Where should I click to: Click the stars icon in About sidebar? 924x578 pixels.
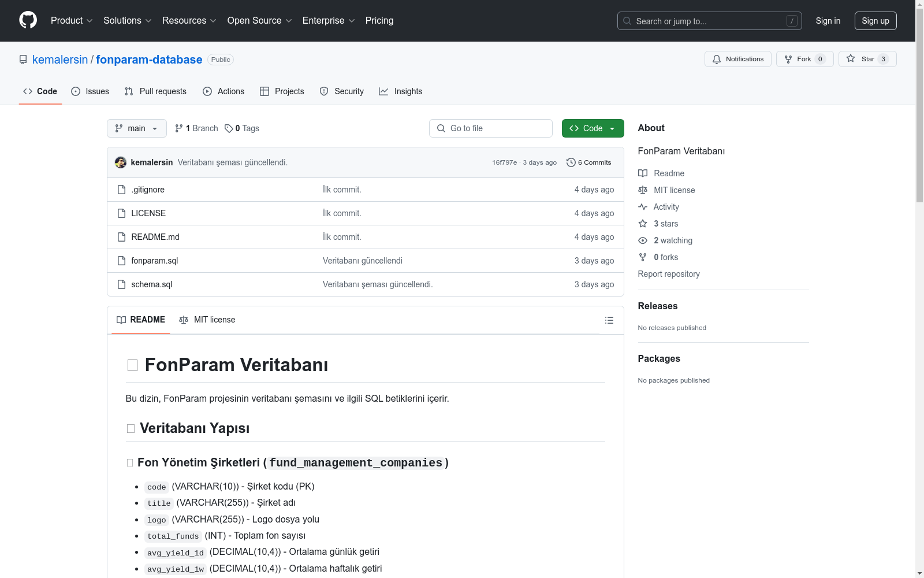click(643, 224)
